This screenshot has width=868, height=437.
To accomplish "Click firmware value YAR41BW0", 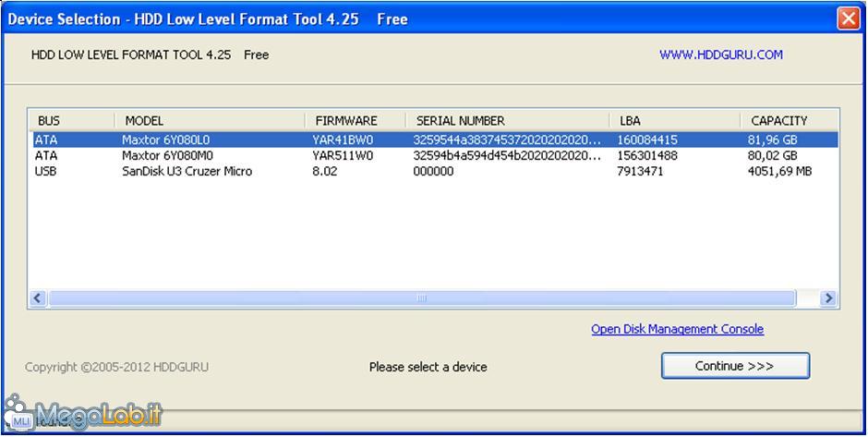I will (x=343, y=140).
